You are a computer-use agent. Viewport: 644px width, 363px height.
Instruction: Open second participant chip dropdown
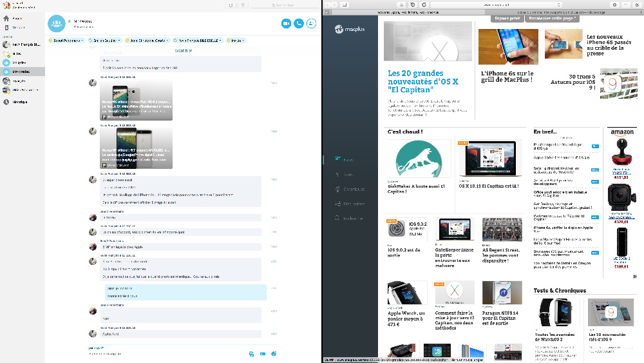tap(105, 41)
